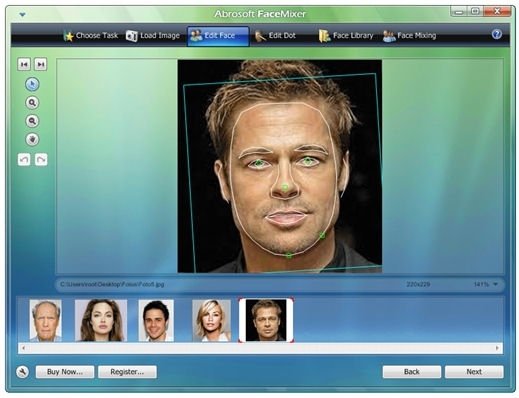Click the green jaw control point
This screenshot has height=398, width=519.
coord(322,235)
